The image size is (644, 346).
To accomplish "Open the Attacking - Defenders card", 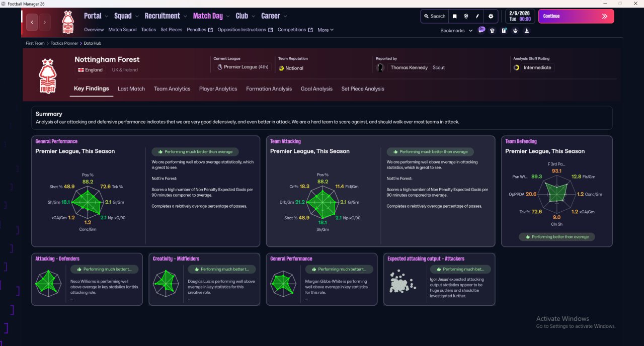I will (x=87, y=279).
